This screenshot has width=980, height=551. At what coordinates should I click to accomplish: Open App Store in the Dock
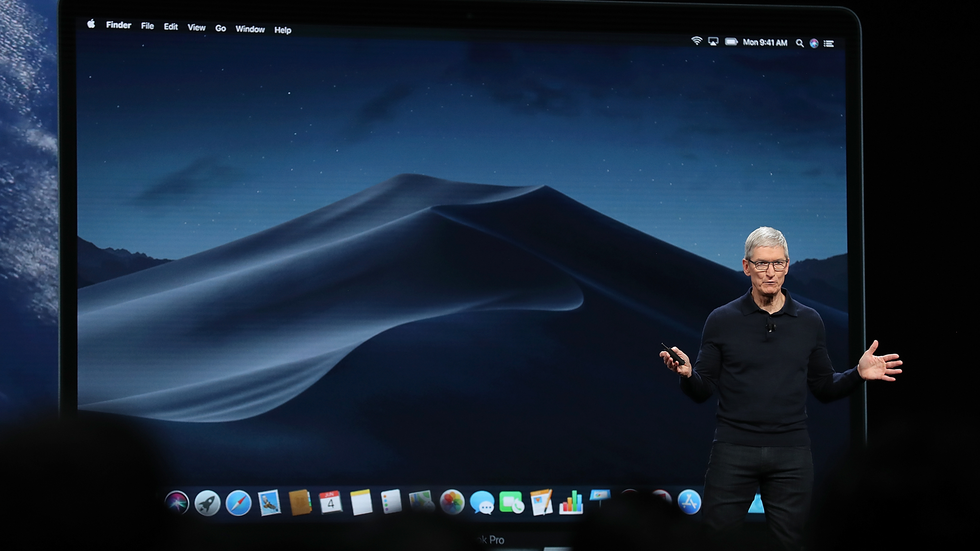(689, 502)
